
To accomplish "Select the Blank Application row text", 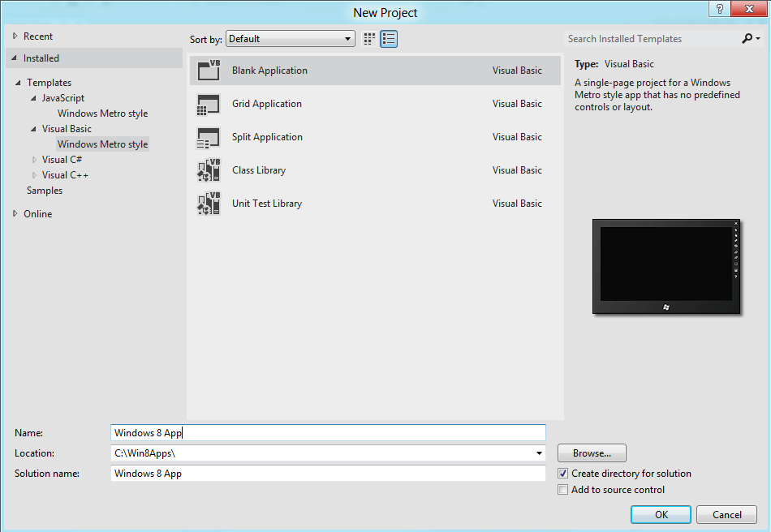I will point(270,71).
